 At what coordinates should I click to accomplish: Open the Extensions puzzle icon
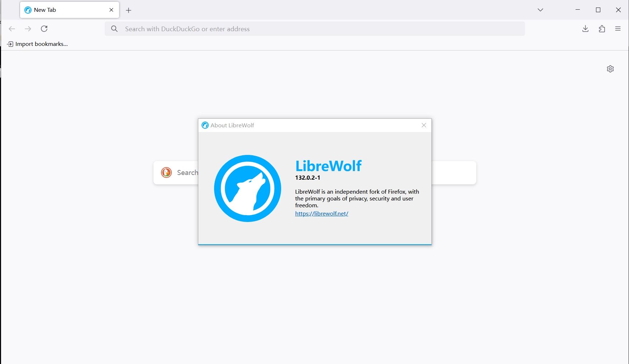click(602, 29)
